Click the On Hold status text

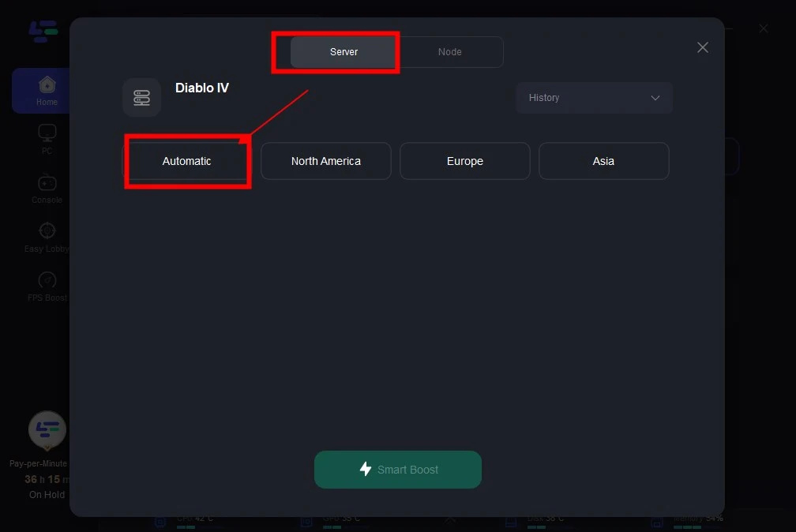pos(47,494)
